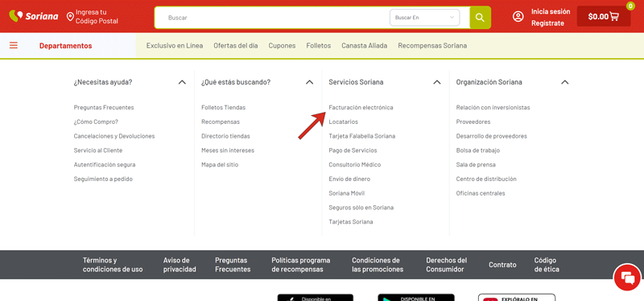Open Relación con inversionistas
This screenshot has width=644, height=301.
[493, 108]
